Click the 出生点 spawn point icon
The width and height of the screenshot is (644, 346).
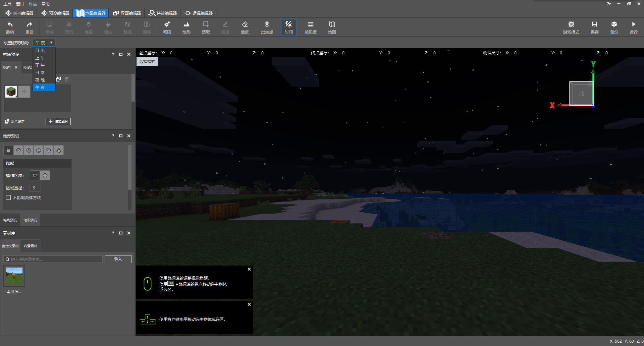point(267,27)
